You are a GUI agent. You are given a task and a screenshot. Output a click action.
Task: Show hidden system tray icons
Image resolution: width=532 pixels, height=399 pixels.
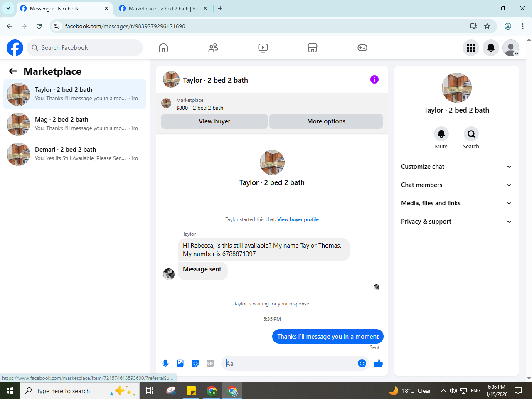tap(443, 391)
